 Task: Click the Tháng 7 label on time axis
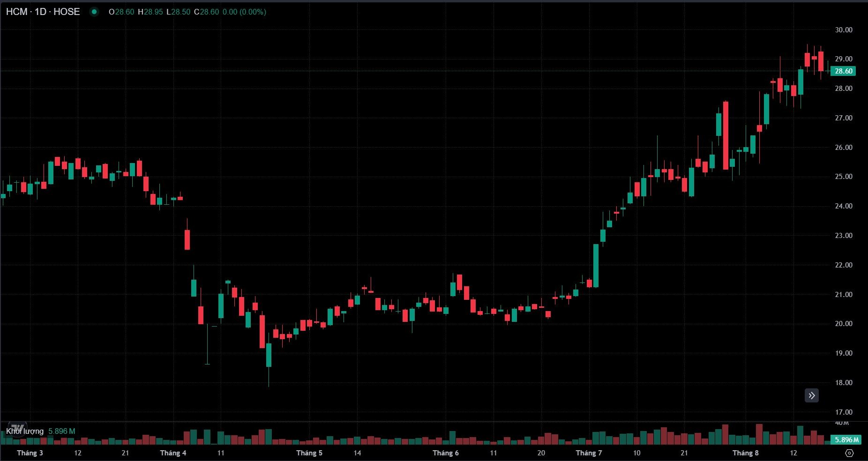pyautogui.click(x=589, y=453)
